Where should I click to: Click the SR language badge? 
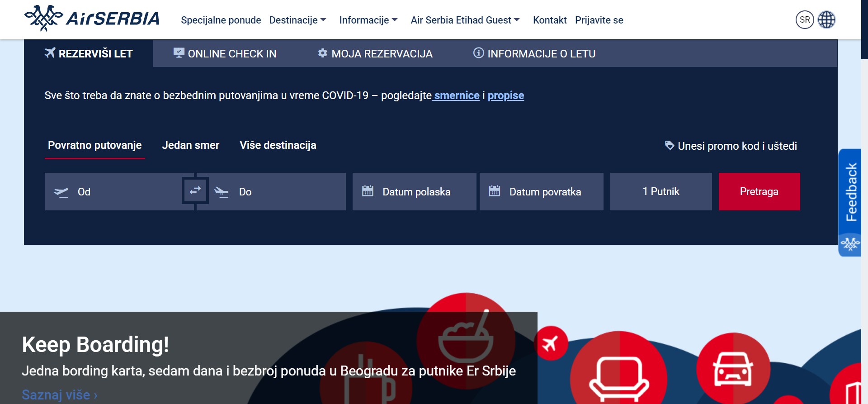(804, 20)
